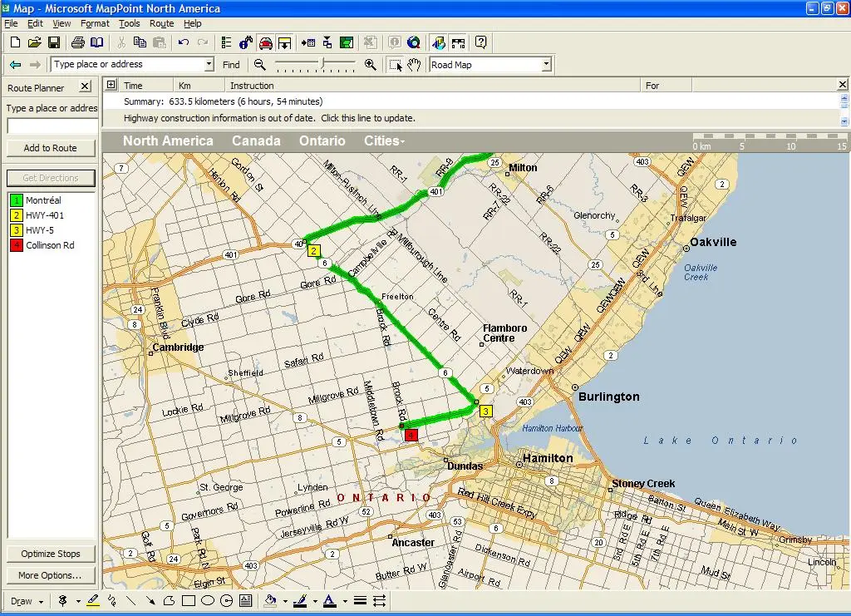Viewport: 851px width, 616px height.
Task: Click the Optimize Stops button
Action: [51, 554]
